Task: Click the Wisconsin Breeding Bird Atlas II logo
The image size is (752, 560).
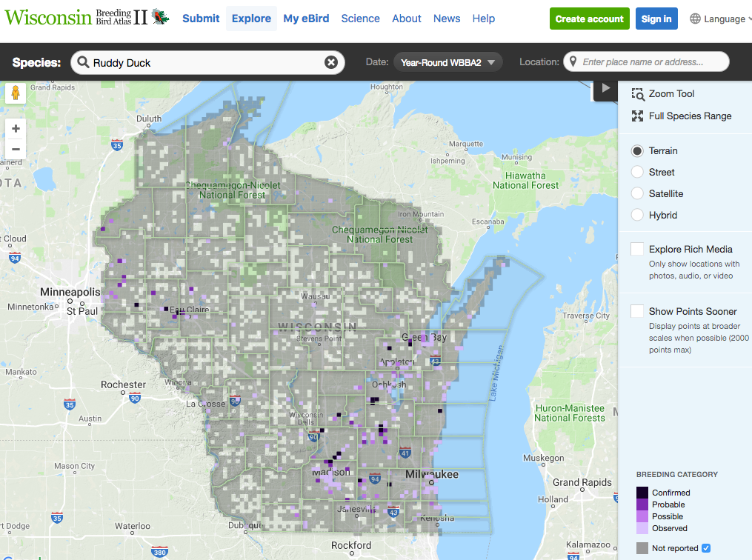Action: pyautogui.click(x=87, y=17)
